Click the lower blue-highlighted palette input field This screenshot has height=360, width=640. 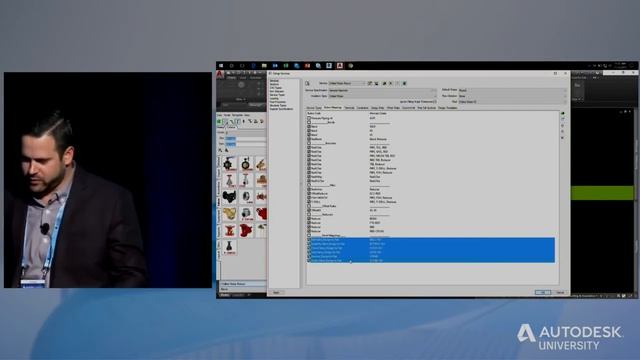tap(245, 144)
